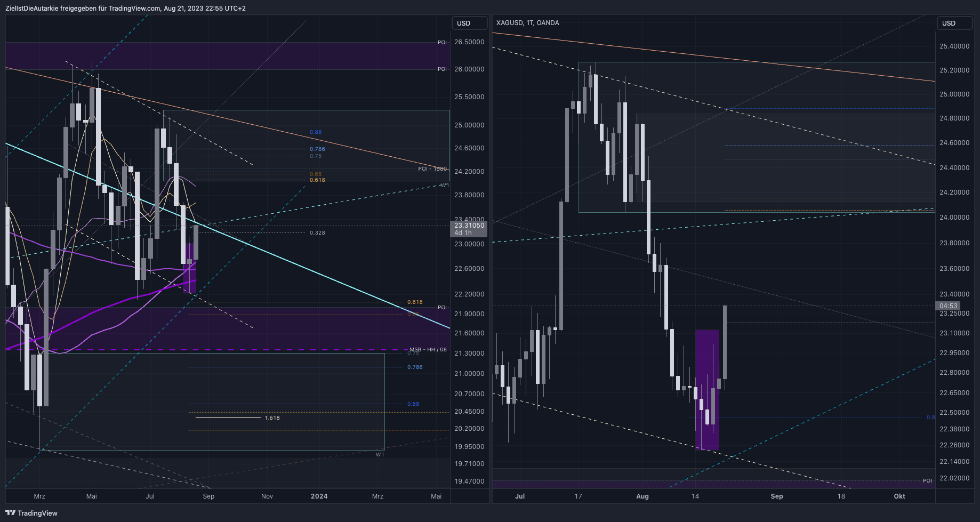The image size is (980, 522).
Task: Click the 24.00000 price on right axis
Action: (x=954, y=218)
